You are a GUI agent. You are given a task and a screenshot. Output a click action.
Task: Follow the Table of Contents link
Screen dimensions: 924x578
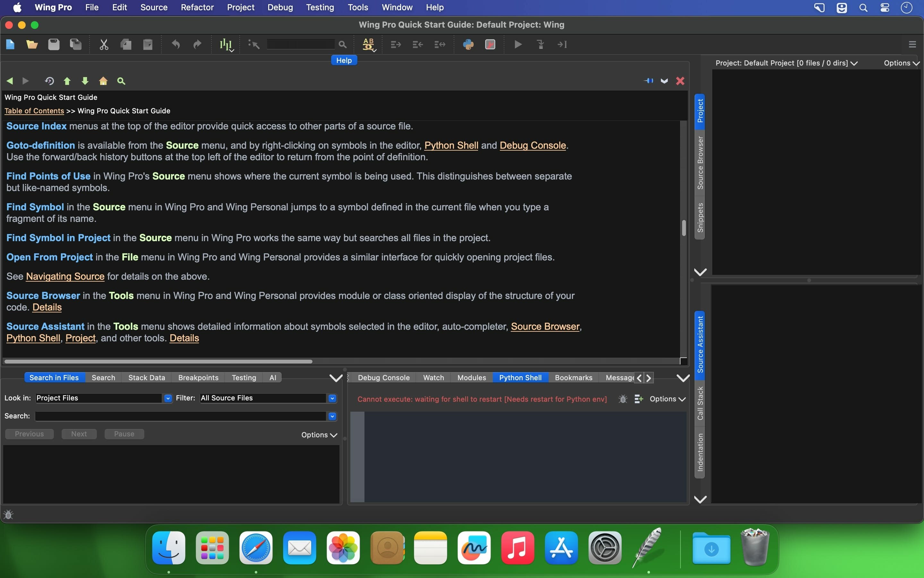pyautogui.click(x=34, y=111)
